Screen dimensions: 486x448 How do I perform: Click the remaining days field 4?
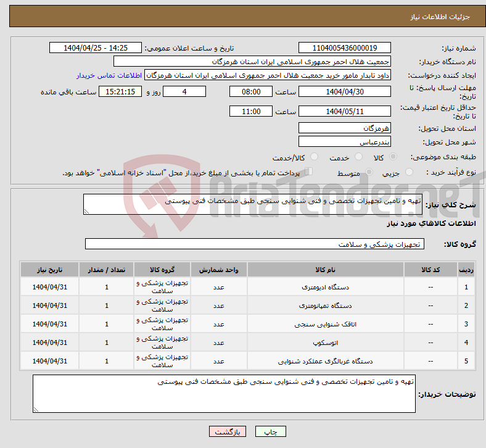[184, 91]
